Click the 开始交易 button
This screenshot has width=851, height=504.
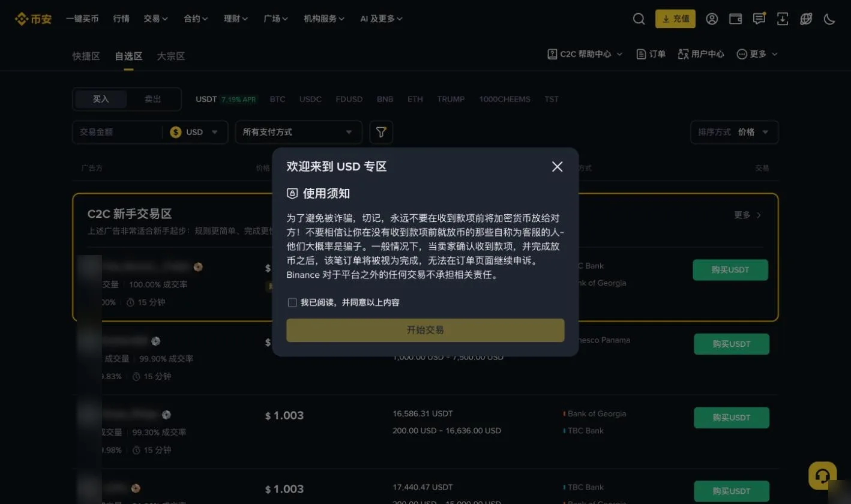pos(425,330)
